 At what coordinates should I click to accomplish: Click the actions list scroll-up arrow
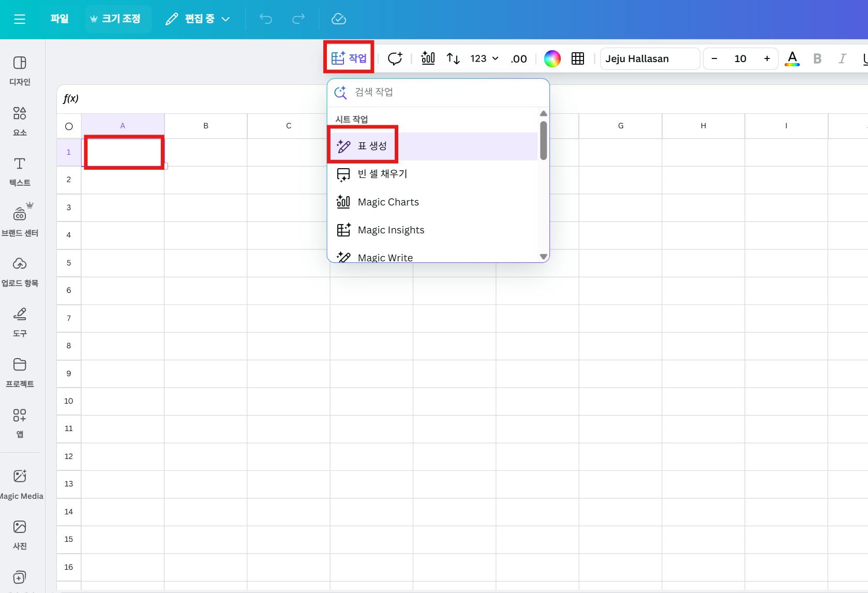pos(543,113)
